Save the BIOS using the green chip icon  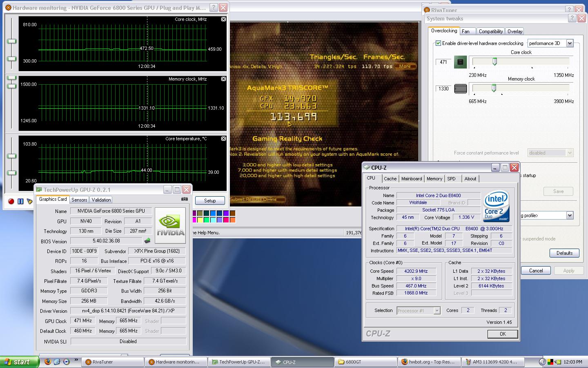tap(147, 241)
